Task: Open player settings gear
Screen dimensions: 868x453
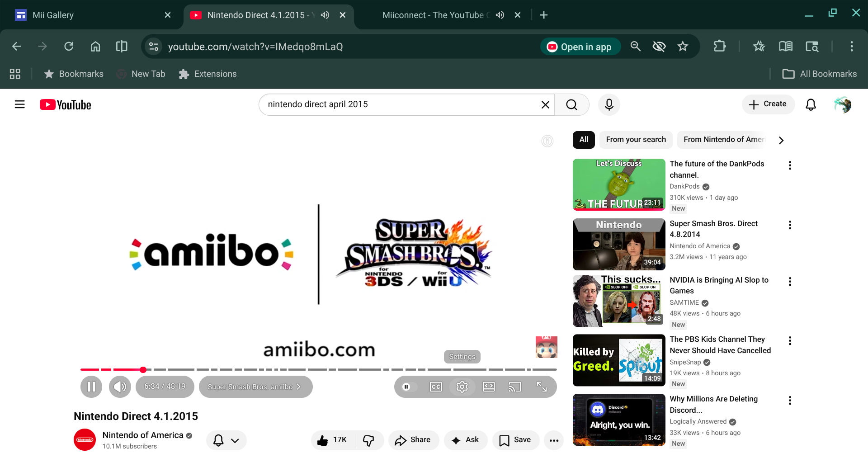Action: point(462,387)
